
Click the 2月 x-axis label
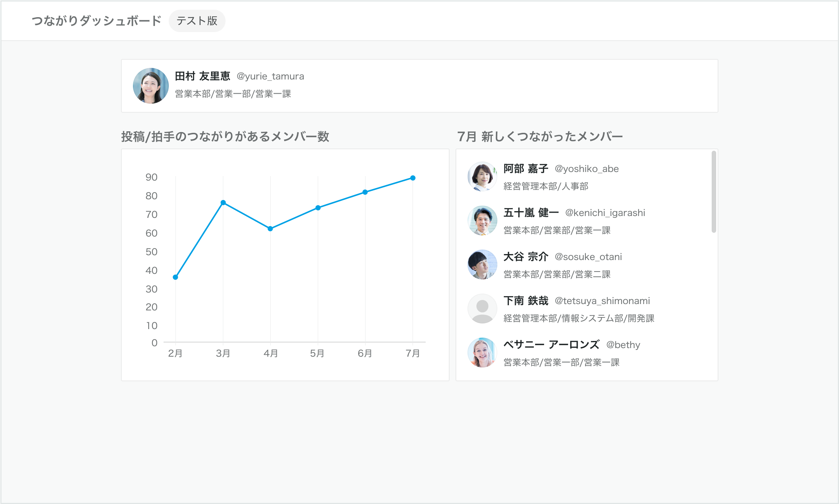point(175,353)
